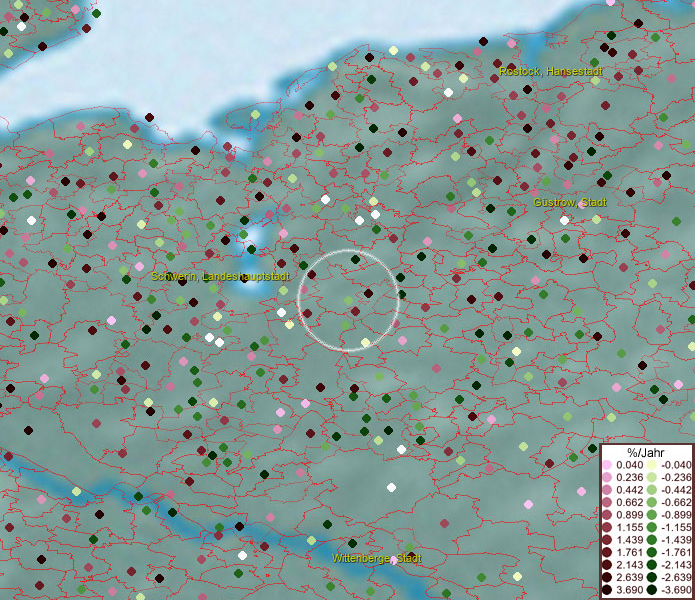Select the color swatch next to 0.236
This screenshot has width=695, height=600.
[x=607, y=477]
